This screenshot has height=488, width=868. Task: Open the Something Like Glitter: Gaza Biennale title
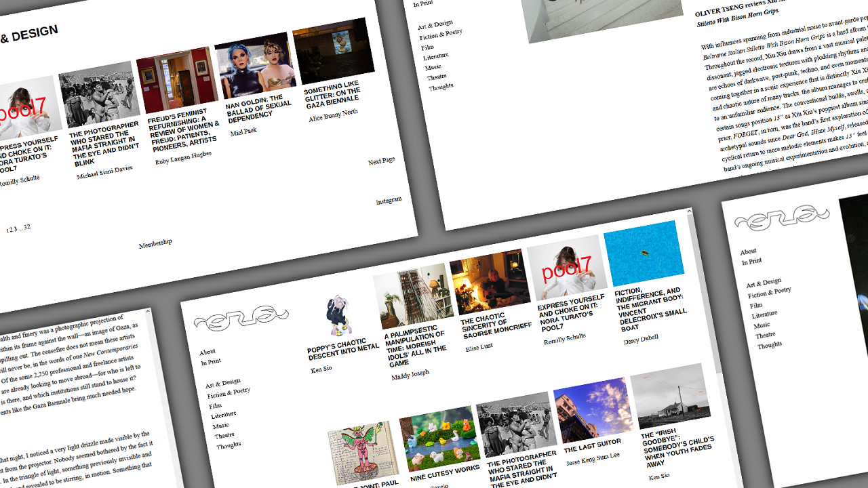tap(334, 95)
